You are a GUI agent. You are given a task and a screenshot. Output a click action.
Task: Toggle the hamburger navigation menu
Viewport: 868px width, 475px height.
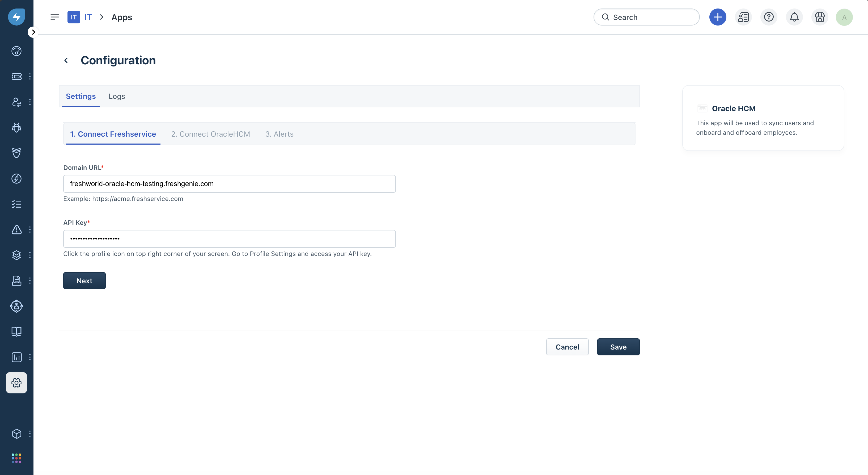pyautogui.click(x=54, y=17)
